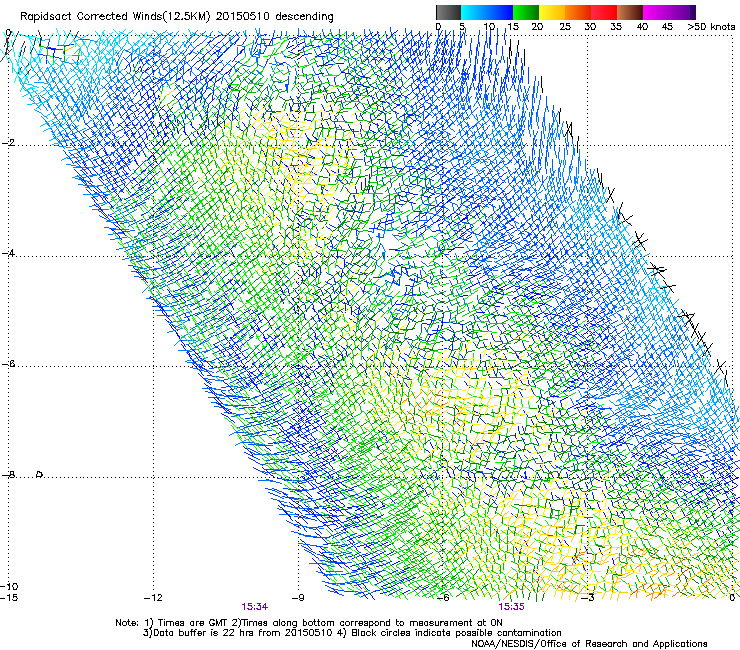This screenshot has width=740, height=650.
Task: Click the brown 35-40 knots legend segment
Action: point(630,12)
